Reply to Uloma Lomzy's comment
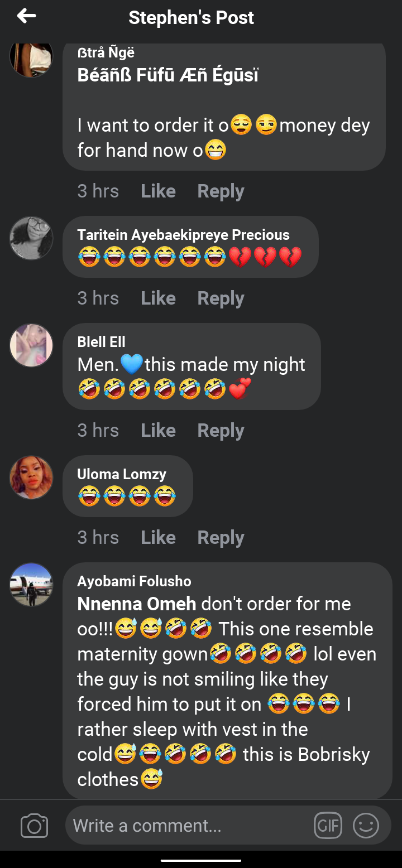Viewport: 402px width, 868px height. point(221,538)
